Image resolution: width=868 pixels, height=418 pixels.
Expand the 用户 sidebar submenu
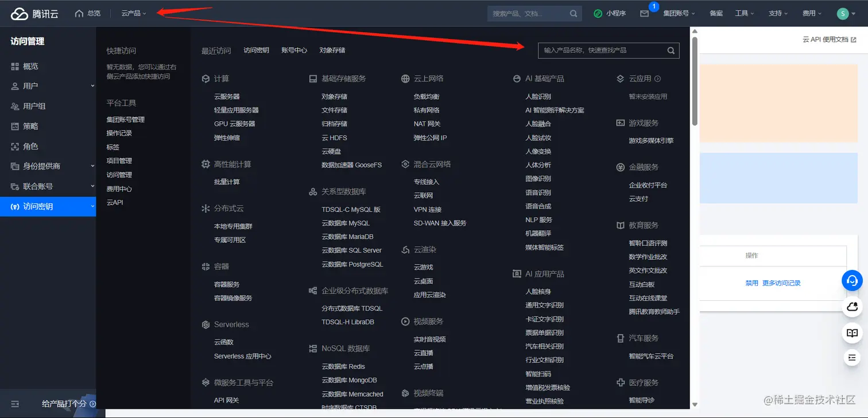pos(92,86)
